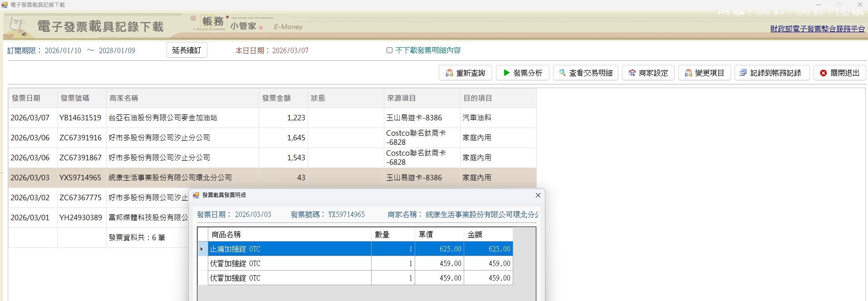Sort by 發票金額 column header

point(276,98)
